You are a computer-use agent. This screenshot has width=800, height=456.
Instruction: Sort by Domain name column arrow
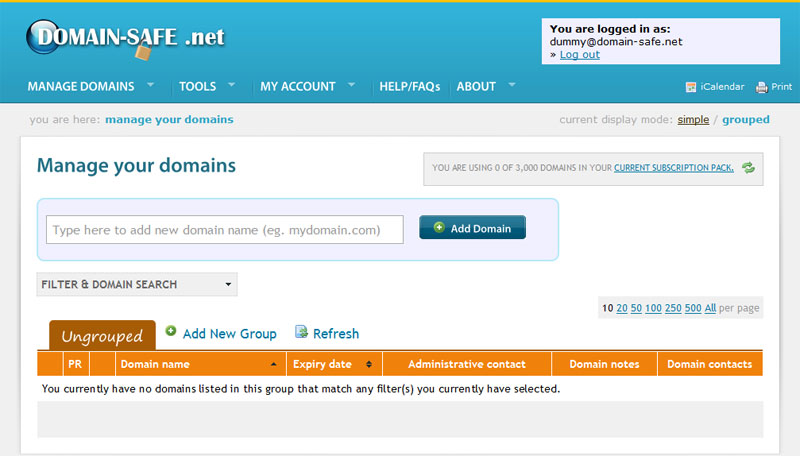coord(274,364)
